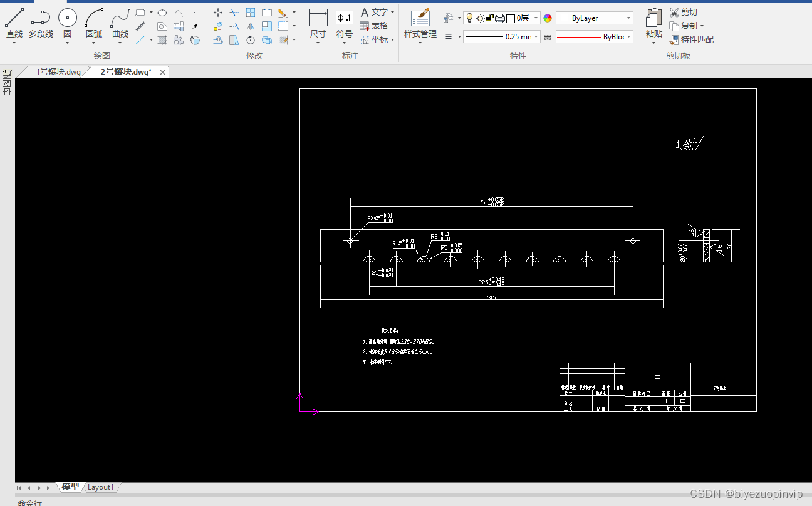Image resolution: width=812 pixels, height=506 pixels.
Task: Select the 曲线 spline curve tool
Action: pyautogui.click(x=120, y=23)
